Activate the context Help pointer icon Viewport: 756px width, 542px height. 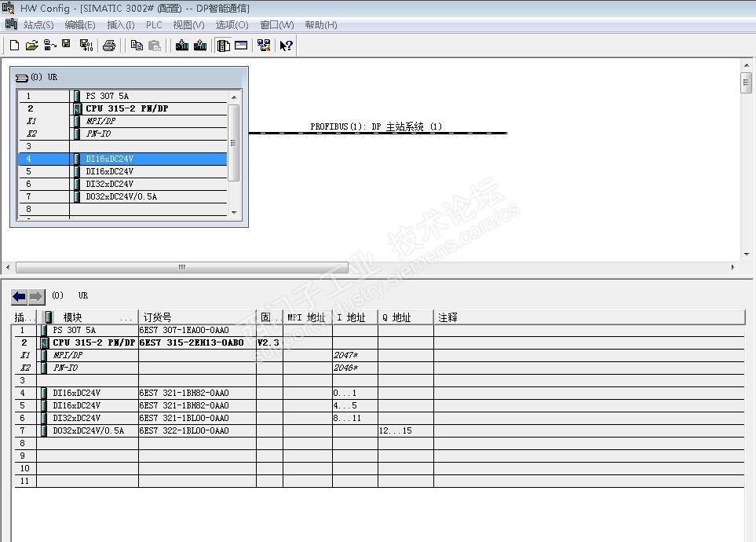[286, 46]
